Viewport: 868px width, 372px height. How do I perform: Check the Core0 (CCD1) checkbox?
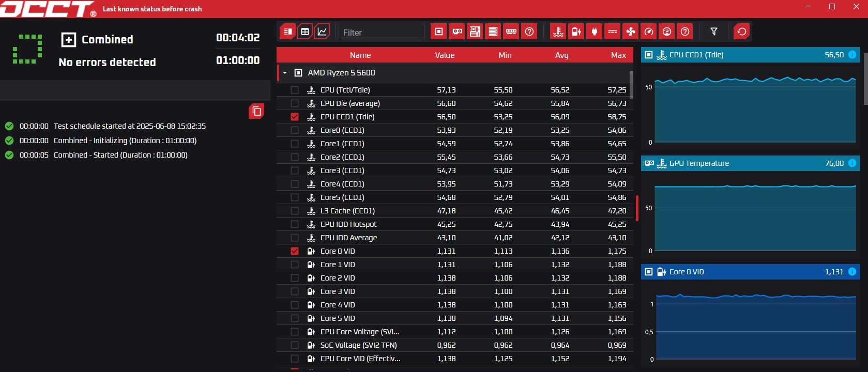295,130
